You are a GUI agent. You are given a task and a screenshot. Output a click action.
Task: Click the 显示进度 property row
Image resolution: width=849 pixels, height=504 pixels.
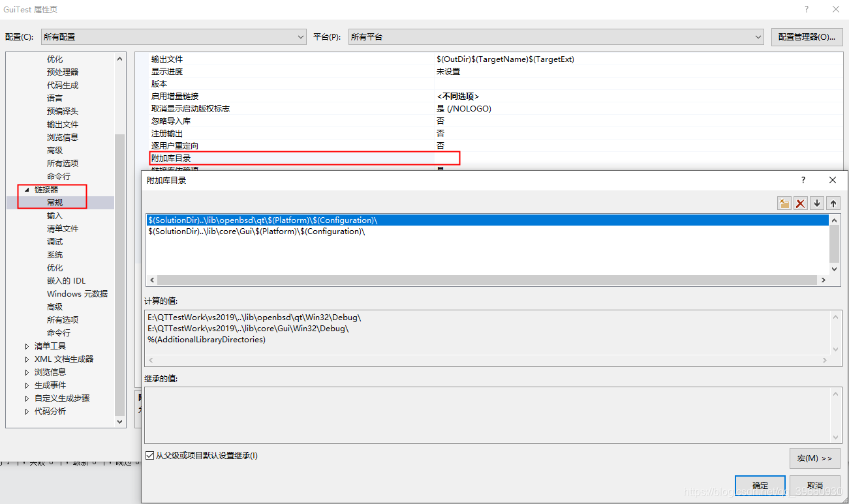coord(496,72)
